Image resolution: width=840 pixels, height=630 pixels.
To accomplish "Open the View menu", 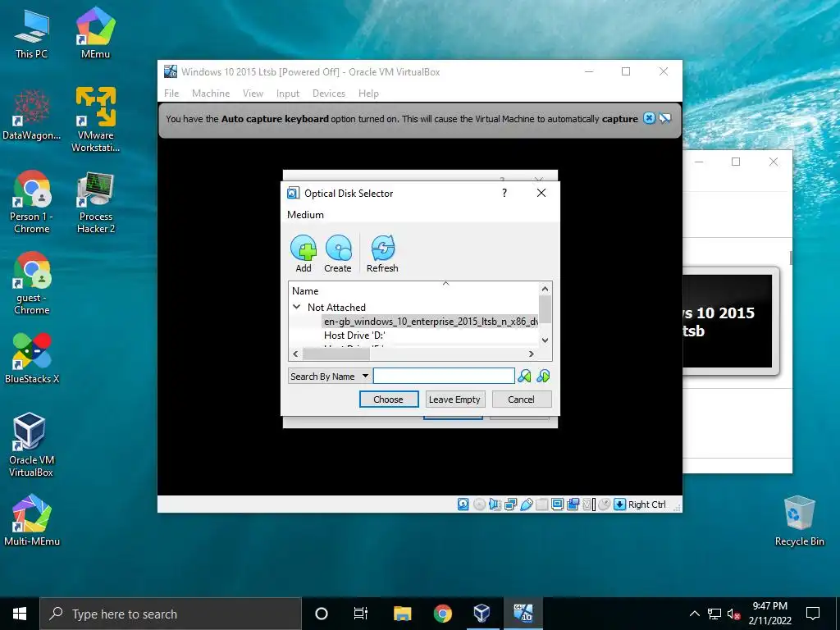I will click(x=253, y=94).
